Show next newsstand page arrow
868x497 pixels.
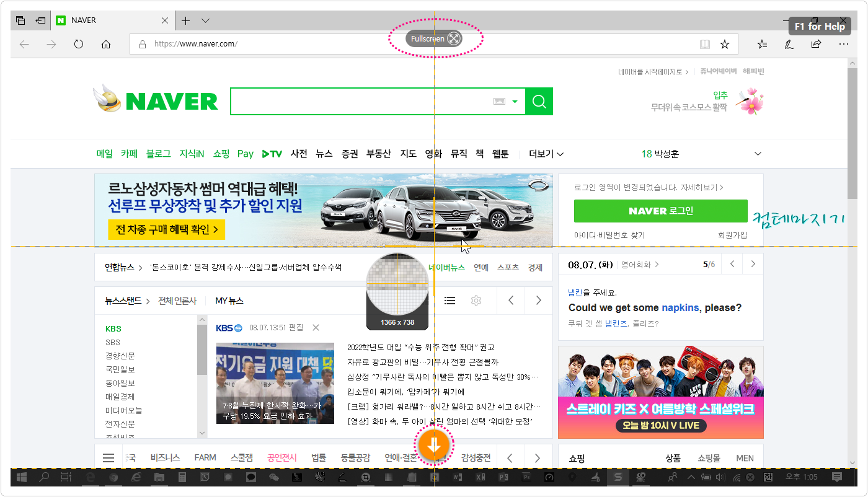click(538, 301)
